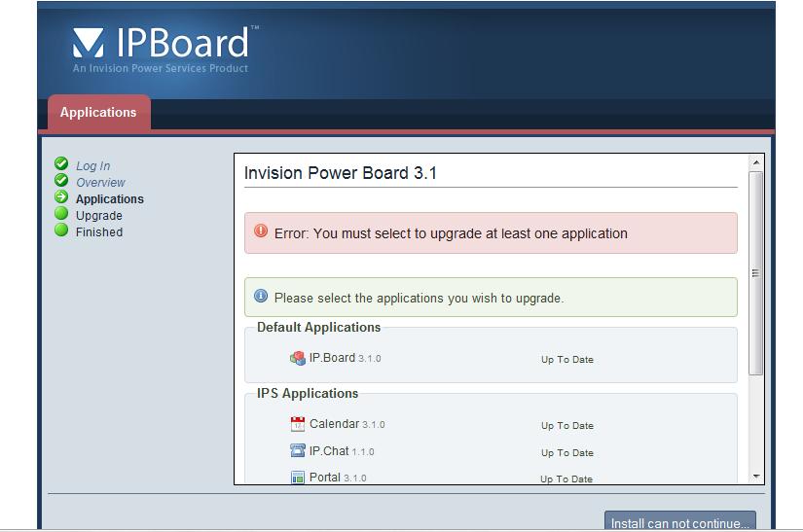The image size is (803, 532).
Task: Click the Invision Power Board 3.1 heading
Action: [x=341, y=173]
